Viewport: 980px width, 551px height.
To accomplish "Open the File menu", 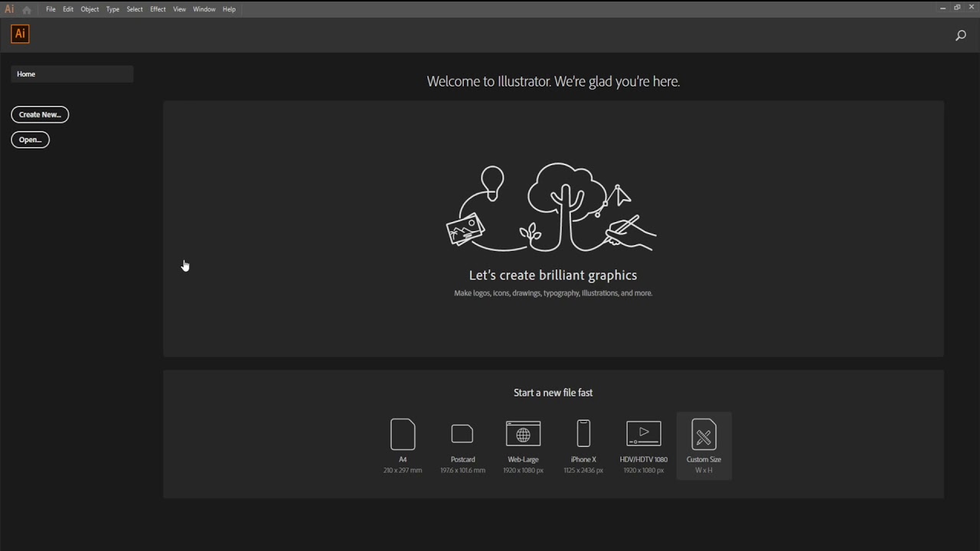I will 51,9.
